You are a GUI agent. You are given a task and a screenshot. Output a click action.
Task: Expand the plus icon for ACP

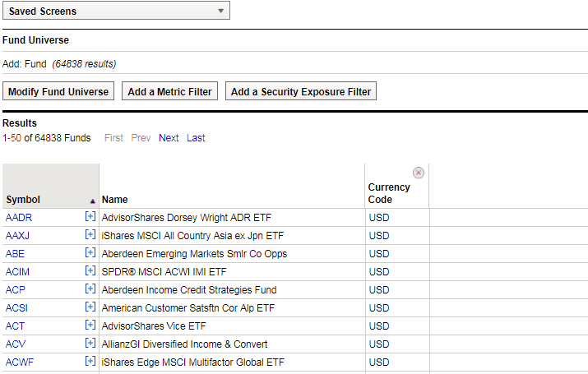(90, 289)
